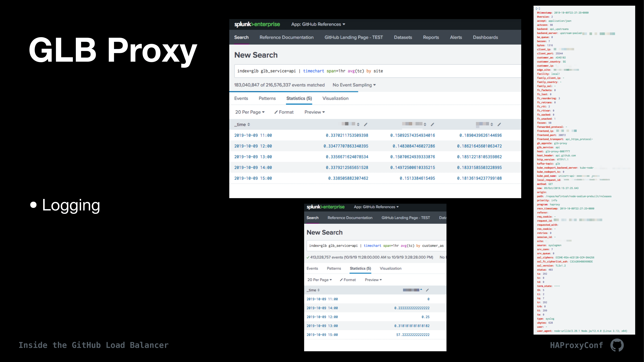
Task: Sort the column starting with 0.15092574354934016
Action: (x=425, y=124)
